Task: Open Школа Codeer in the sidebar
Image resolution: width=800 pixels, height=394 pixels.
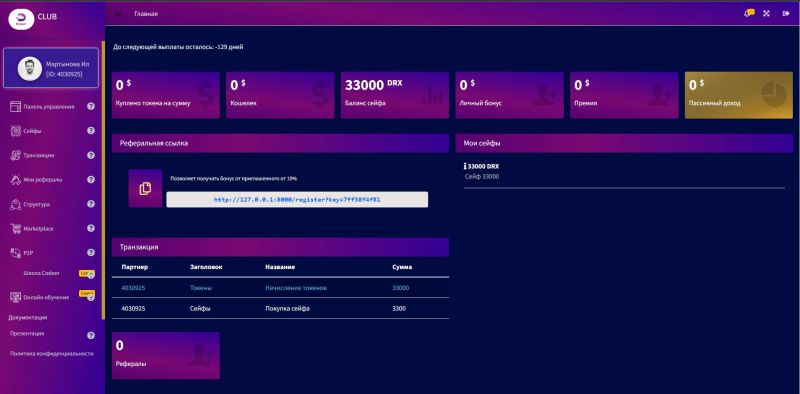Action: tap(42, 273)
